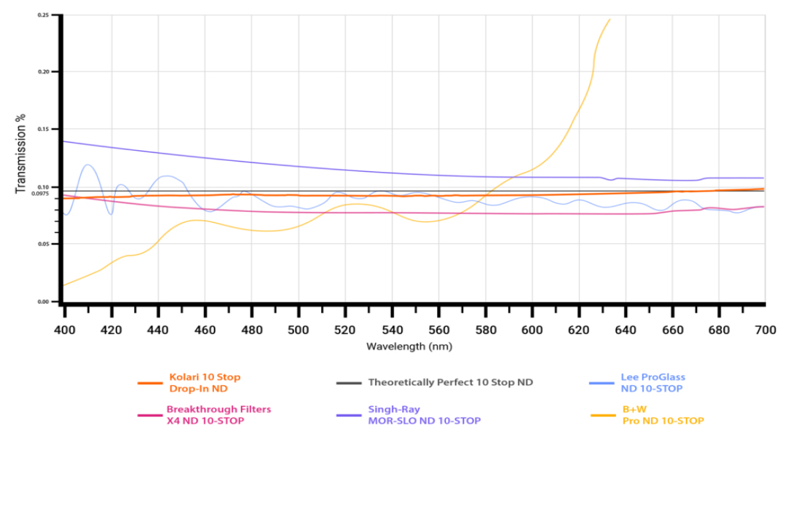
Task: Click the 0.0975 reference value on y-axis
Action: pyautogui.click(x=41, y=194)
